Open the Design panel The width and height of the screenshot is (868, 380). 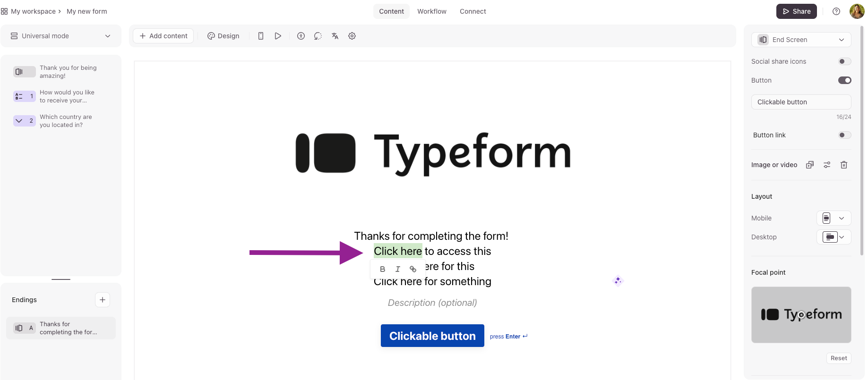223,36
